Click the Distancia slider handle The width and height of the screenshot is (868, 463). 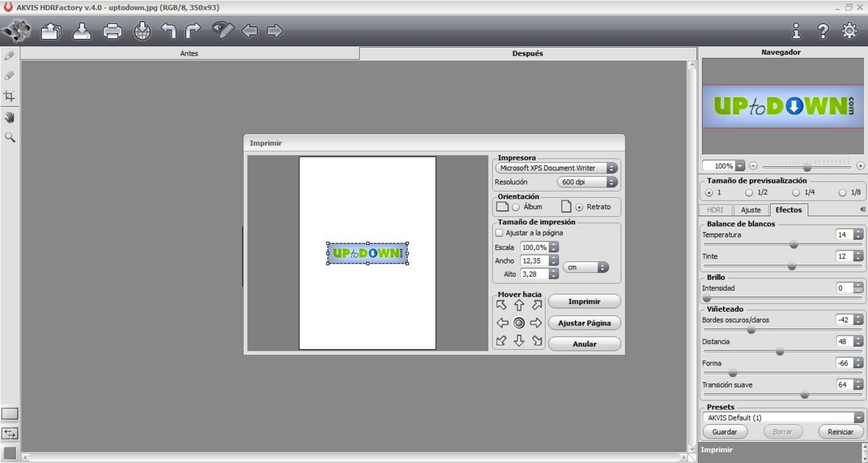pos(779,351)
